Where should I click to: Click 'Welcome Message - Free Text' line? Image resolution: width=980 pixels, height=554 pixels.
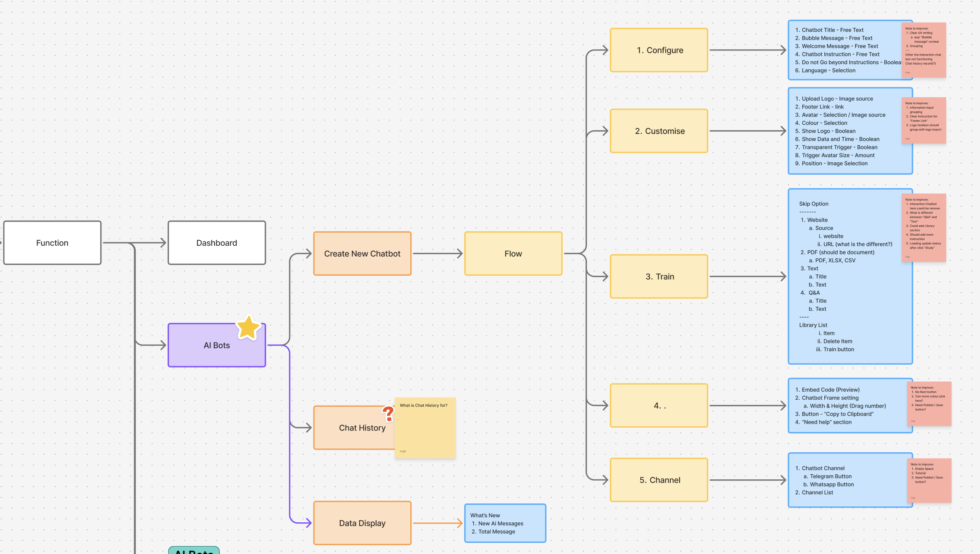[x=836, y=46]
